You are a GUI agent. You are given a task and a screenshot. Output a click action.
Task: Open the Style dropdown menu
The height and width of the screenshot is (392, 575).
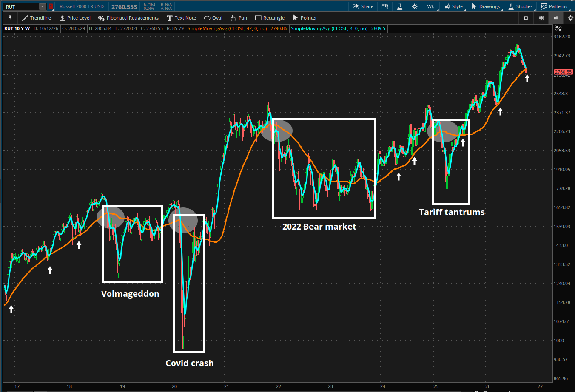pyautogui.click(x=453, y=6)
